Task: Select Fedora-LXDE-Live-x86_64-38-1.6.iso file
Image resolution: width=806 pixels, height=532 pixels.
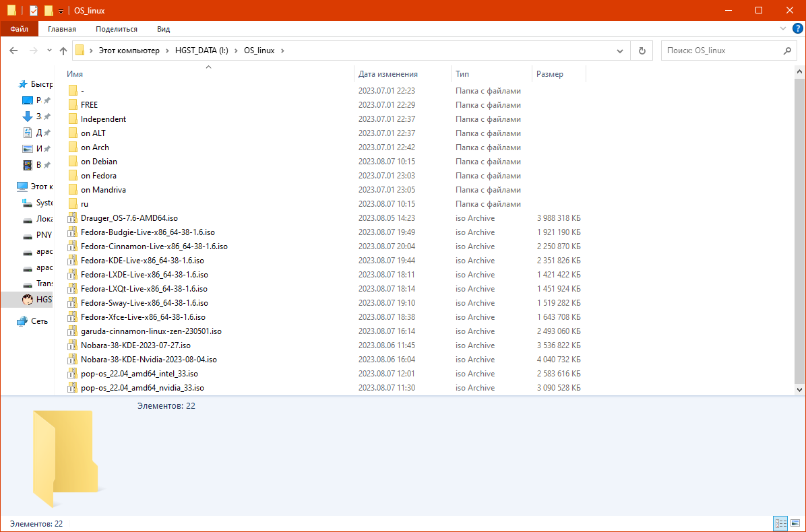Action: [144, 275]
